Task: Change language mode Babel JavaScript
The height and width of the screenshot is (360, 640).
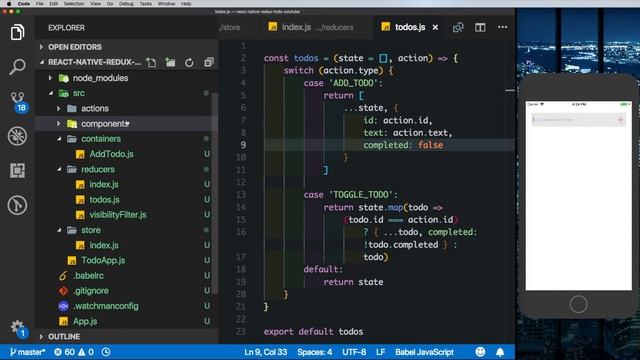Action: point(424,352)
